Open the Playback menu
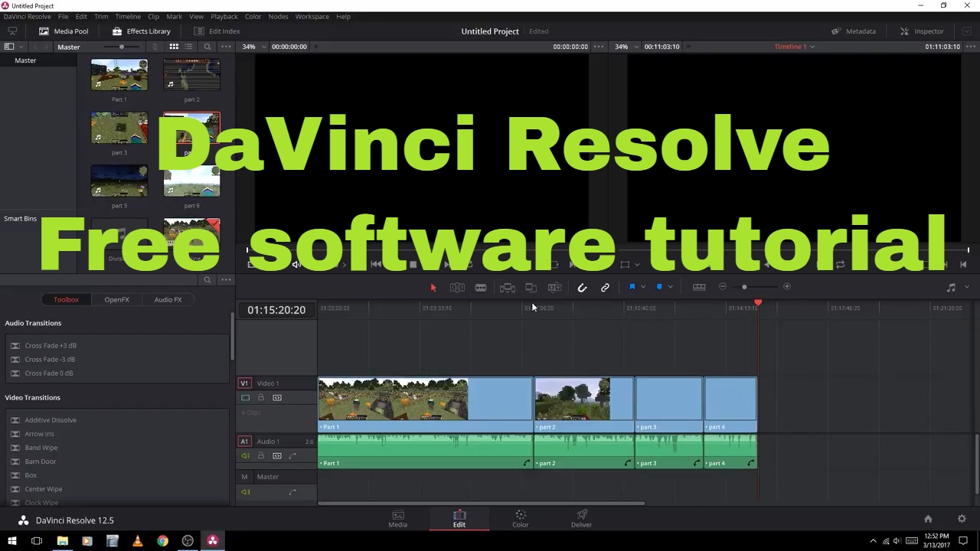Viewport: 980px width, 551px height. 224,16
